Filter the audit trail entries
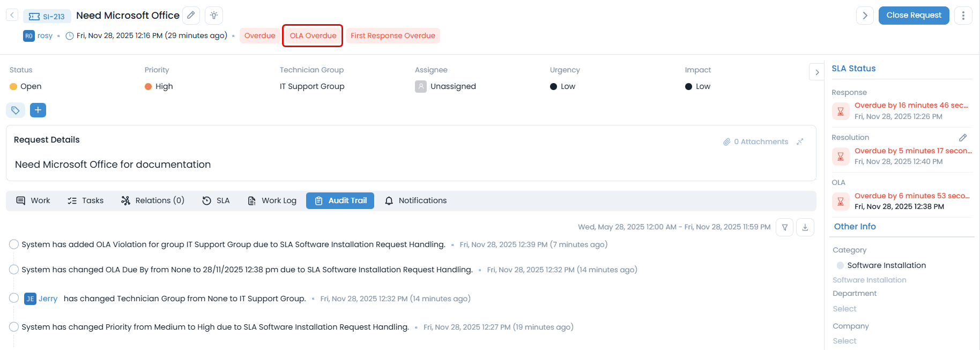The height and width of the screenshot is (350, 980). point(784,227)
